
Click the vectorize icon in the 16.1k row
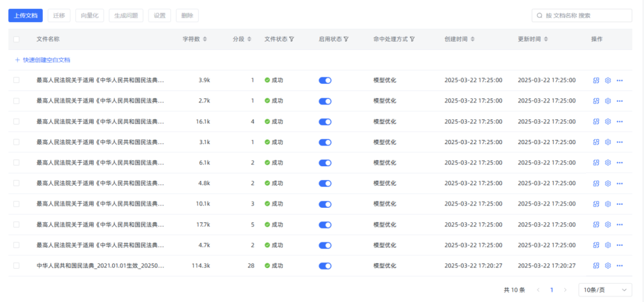tap(596, 122)
